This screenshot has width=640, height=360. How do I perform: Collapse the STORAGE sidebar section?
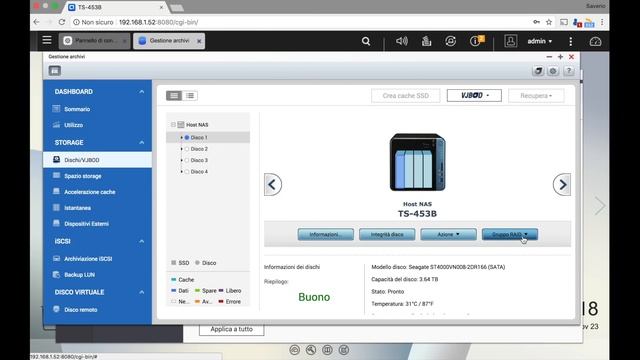[141, 142]
